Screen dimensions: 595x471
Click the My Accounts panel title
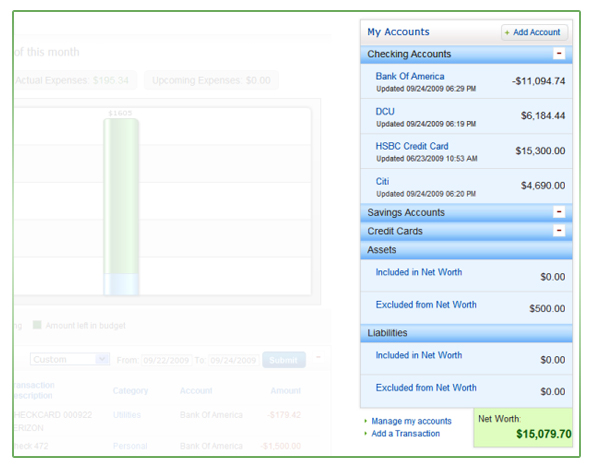[398, 32]
